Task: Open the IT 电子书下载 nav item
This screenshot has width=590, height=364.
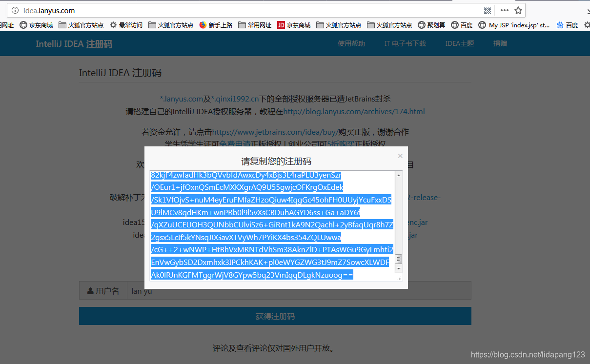Action: tap(405, 43)
